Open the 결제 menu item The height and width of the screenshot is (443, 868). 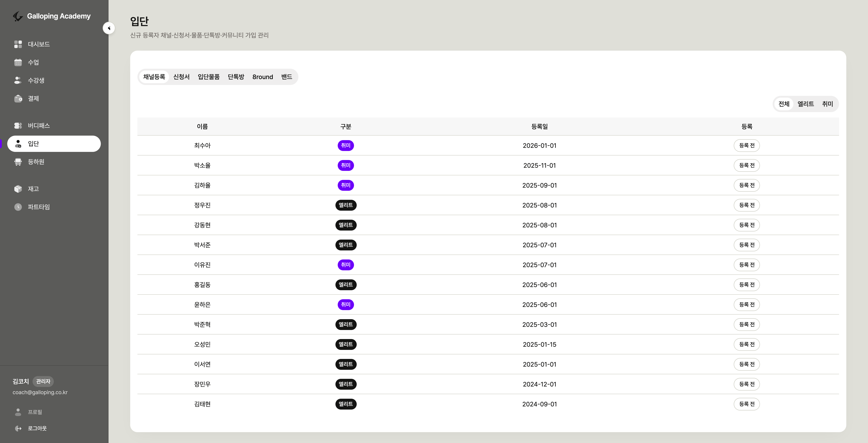click(x=54, y=98)
